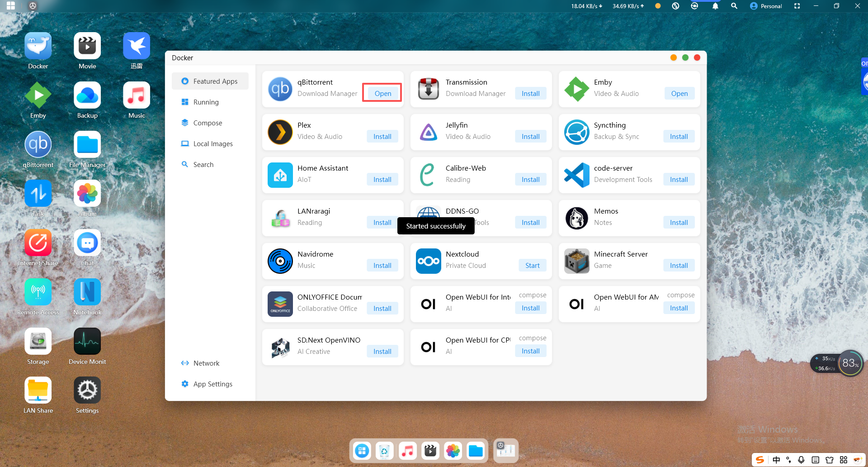Open the installed qBittorrent app
The image size is (868, 467).
tap(383, 94)
